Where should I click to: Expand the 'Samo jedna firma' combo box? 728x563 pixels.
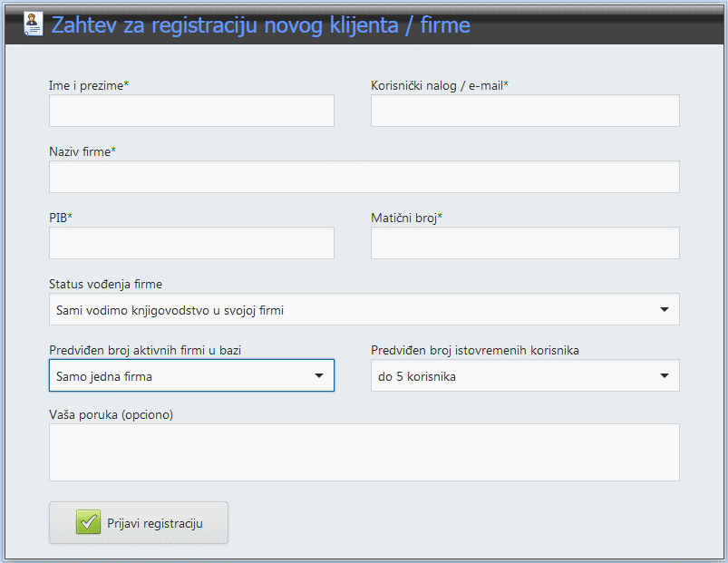pyautogui.click(x=191, y=375)
